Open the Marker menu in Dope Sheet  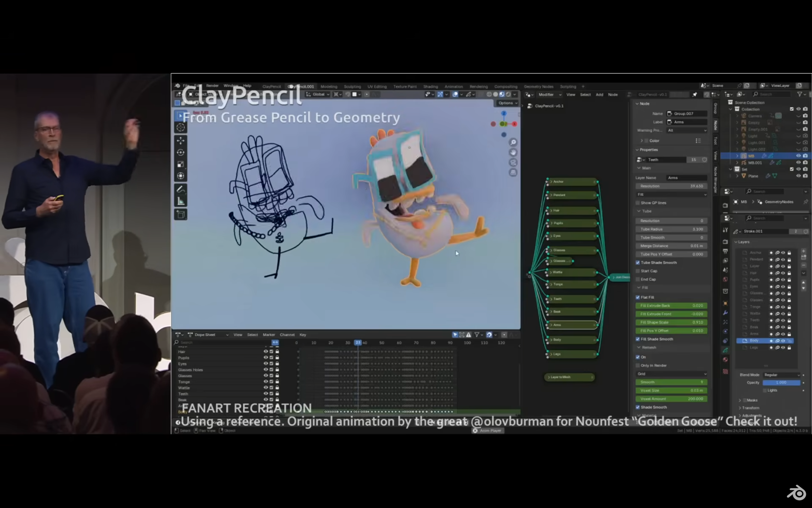pos(269,335)
